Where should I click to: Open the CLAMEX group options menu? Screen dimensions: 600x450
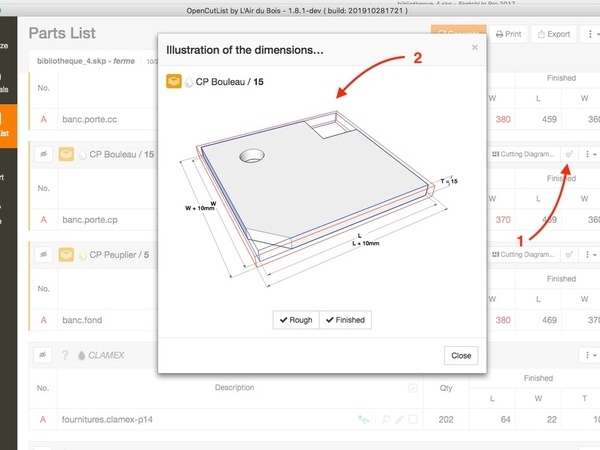click(x=589, y=355)
